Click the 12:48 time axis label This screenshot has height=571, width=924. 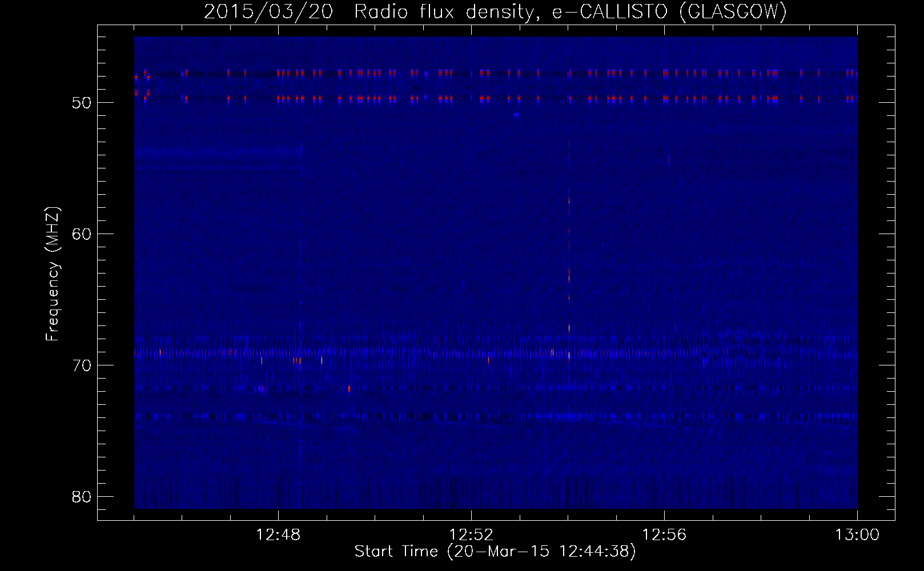point(278,535)
